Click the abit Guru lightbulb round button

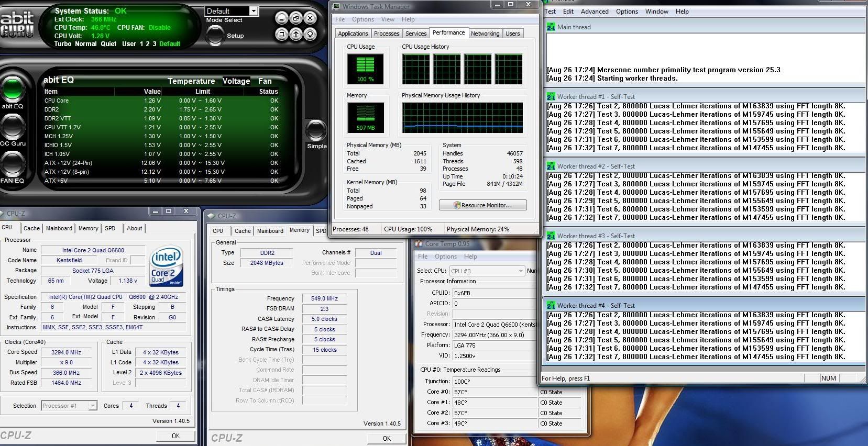[x=310, y=35]
